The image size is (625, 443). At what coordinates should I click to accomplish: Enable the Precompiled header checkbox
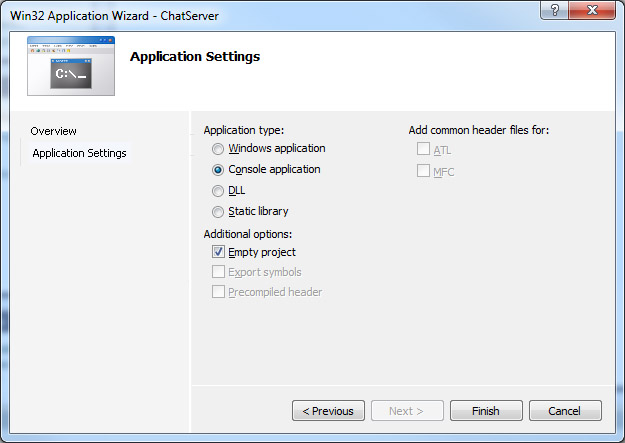[218, 292]
